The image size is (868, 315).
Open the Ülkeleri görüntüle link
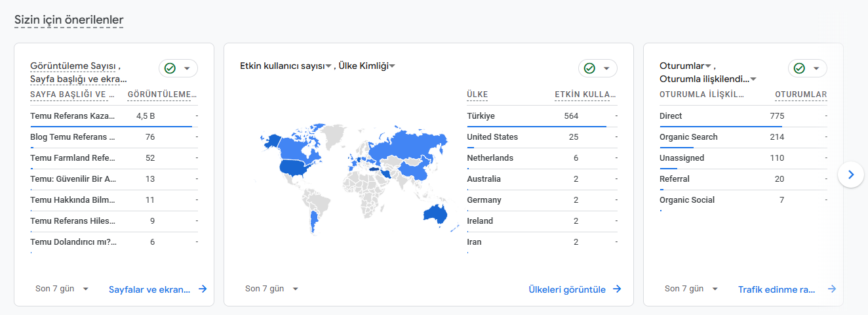pos(567,289)
